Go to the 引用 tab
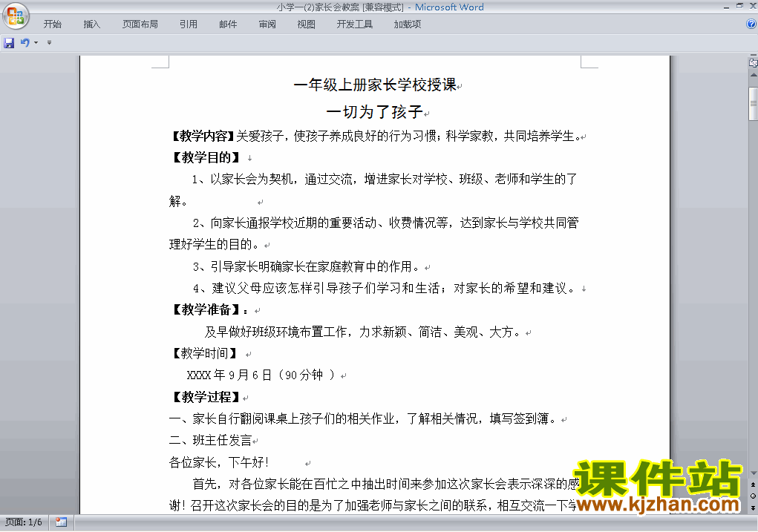The image size is (758, 532). click(189, 24)
